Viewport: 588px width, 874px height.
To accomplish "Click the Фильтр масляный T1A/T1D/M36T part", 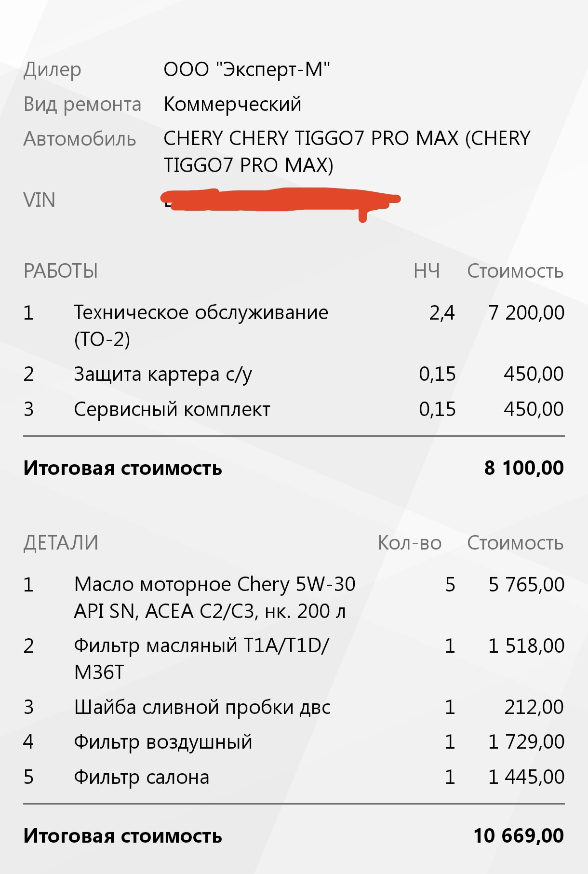I will pyautogui.click(x=200, y=659).
